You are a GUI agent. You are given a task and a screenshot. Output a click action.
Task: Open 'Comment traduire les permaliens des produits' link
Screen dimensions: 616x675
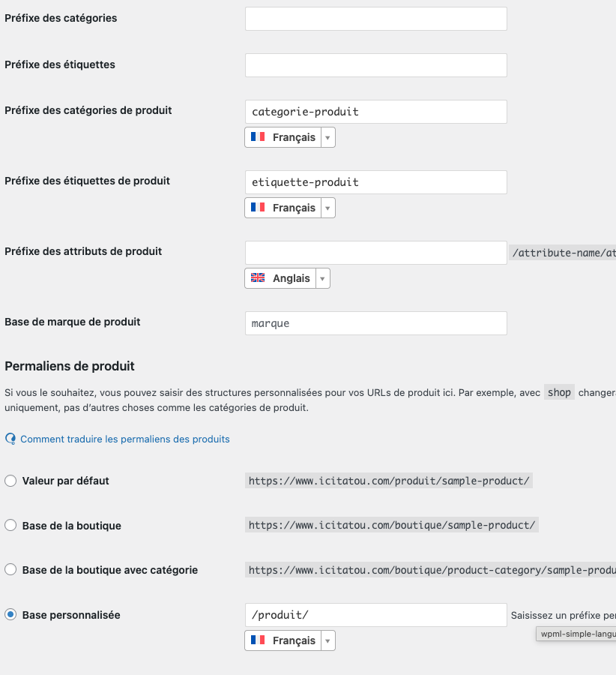125,439
